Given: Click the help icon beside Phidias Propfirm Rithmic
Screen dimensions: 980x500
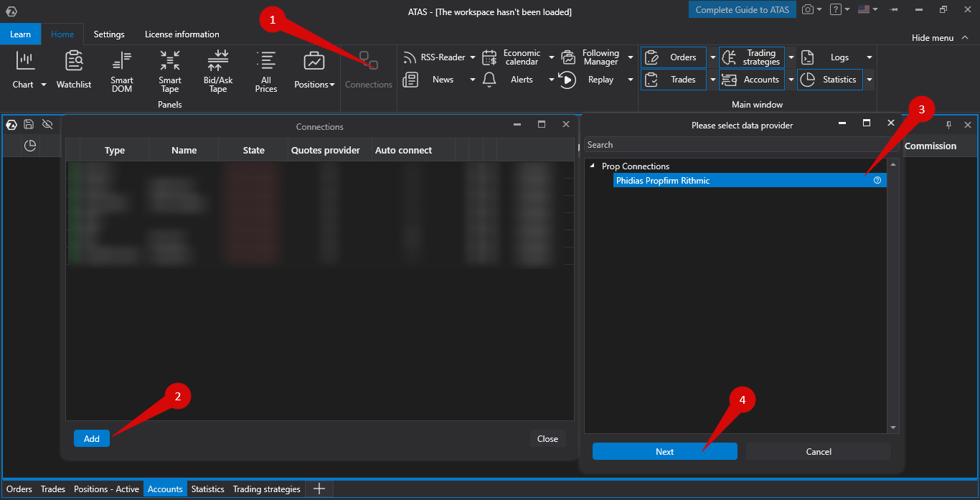Looking at the screenshot, I should point(877,181).
